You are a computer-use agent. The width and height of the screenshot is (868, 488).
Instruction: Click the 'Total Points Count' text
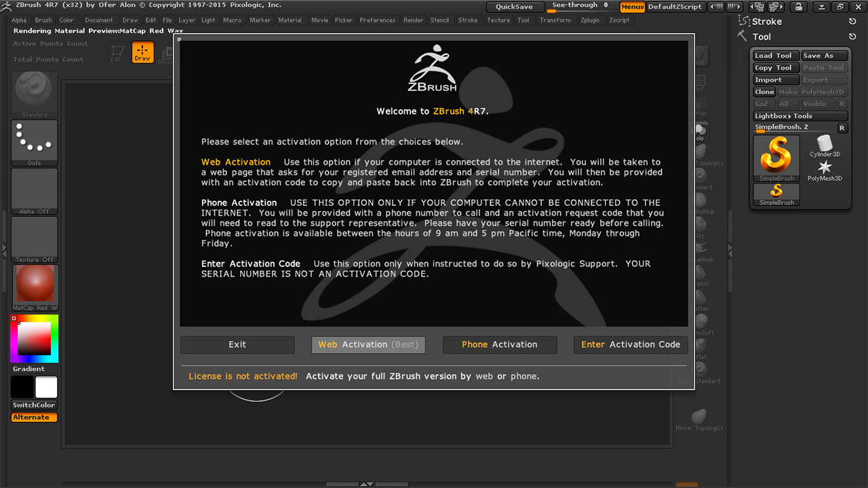click(49, 60)
